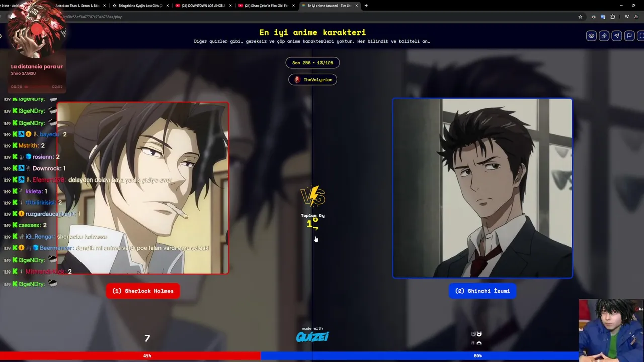The image size is (644, 362).
Task: Click the flag report icon
Action: tap(629, 36)
